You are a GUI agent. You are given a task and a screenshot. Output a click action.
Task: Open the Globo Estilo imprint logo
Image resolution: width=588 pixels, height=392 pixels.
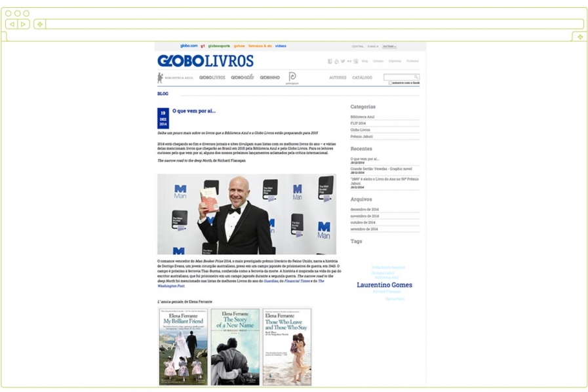coord(243,77)
